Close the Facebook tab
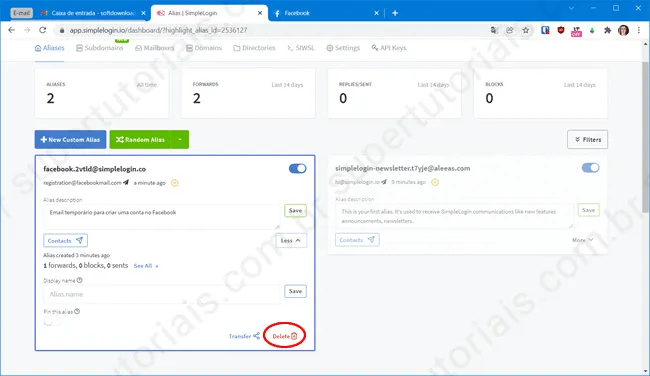 point(376,13)
